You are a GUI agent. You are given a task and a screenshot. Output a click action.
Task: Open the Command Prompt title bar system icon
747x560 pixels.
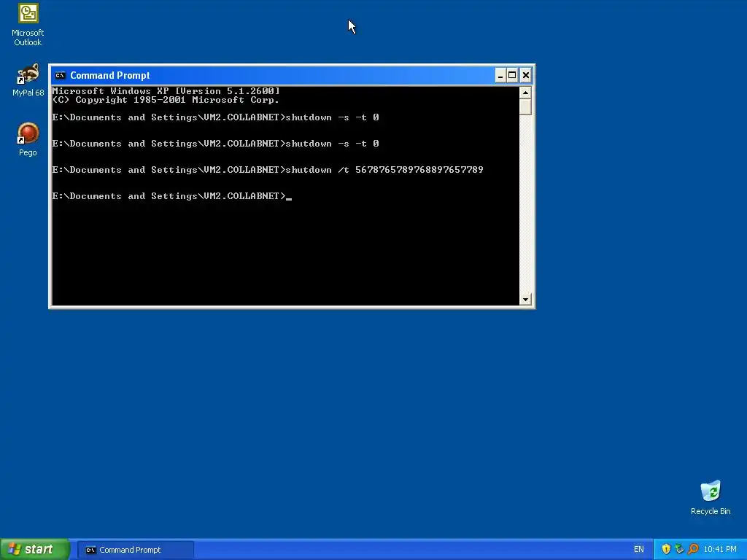coord(60,75)
